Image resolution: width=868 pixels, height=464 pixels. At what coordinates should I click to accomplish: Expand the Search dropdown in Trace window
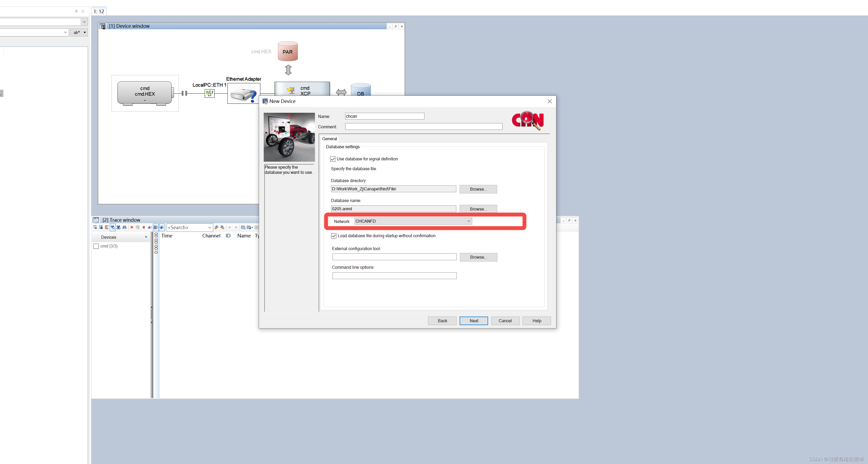(209, 228)
